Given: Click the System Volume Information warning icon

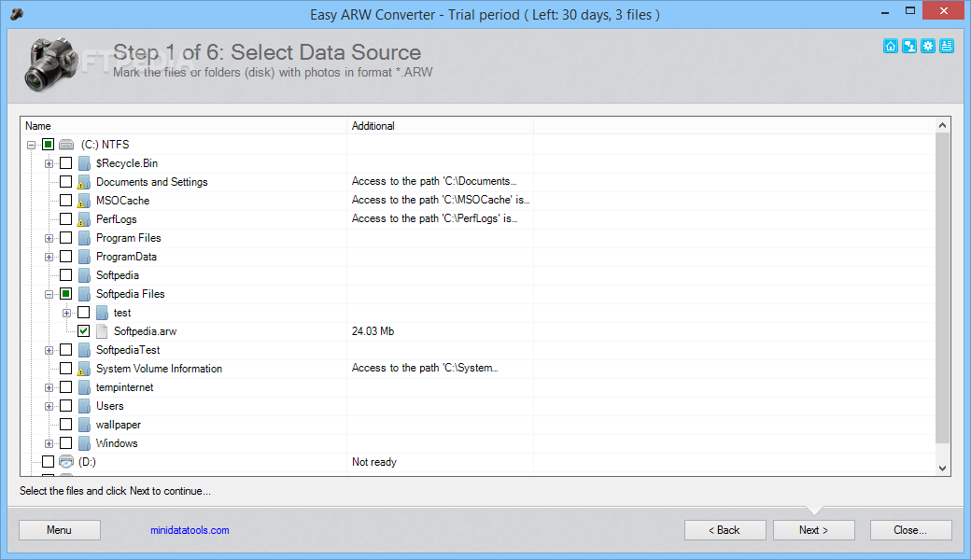Looking at the screenshot, I should point(84,369).
